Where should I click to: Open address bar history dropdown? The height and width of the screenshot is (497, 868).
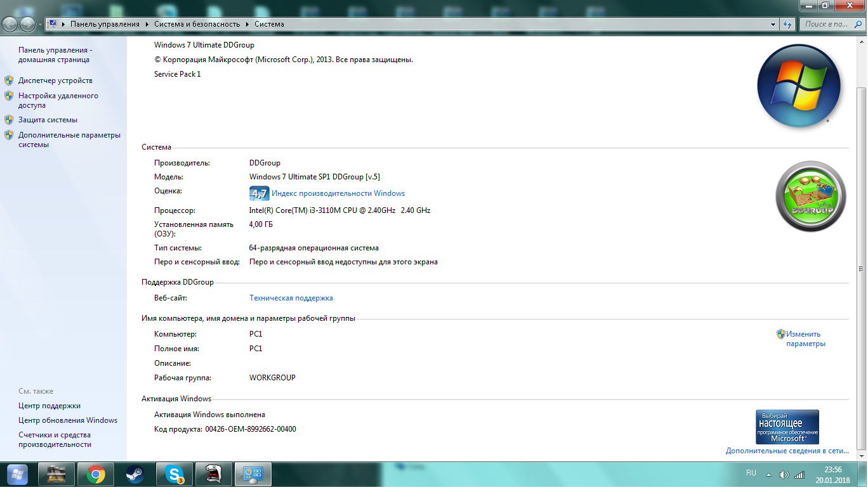click(773, 24)
